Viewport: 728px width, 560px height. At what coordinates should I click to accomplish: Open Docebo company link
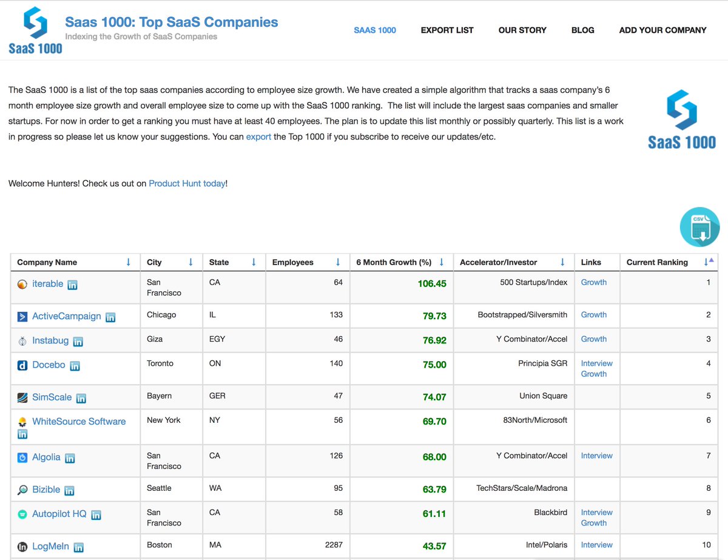click(49, 365)
